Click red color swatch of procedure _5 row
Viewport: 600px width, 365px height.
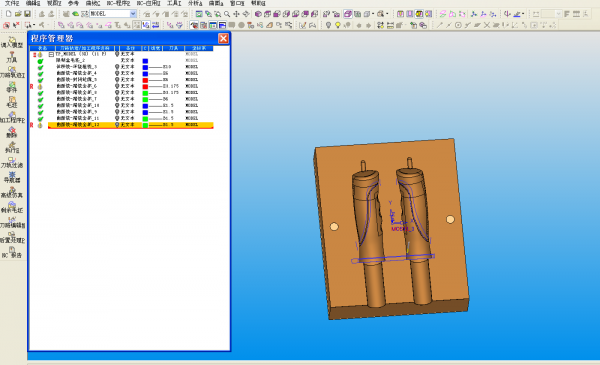point(145,80)
